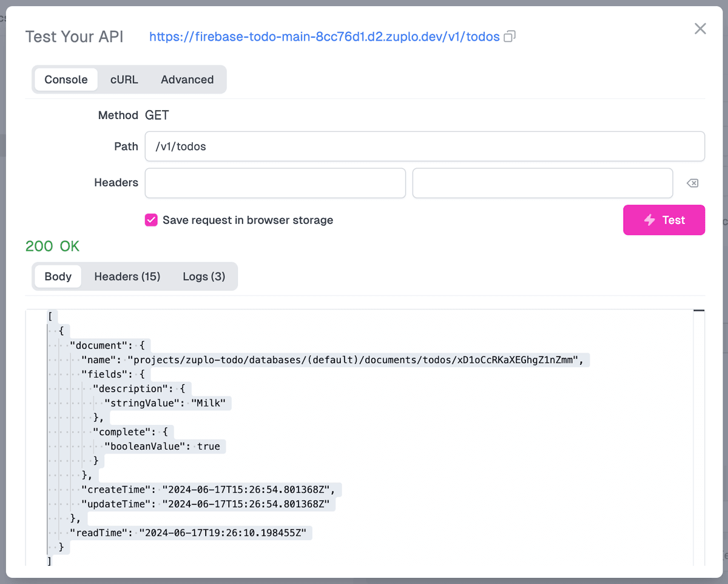Select the Console tab
Viewport: 728px width, 584px height.
tap(66, 79)
